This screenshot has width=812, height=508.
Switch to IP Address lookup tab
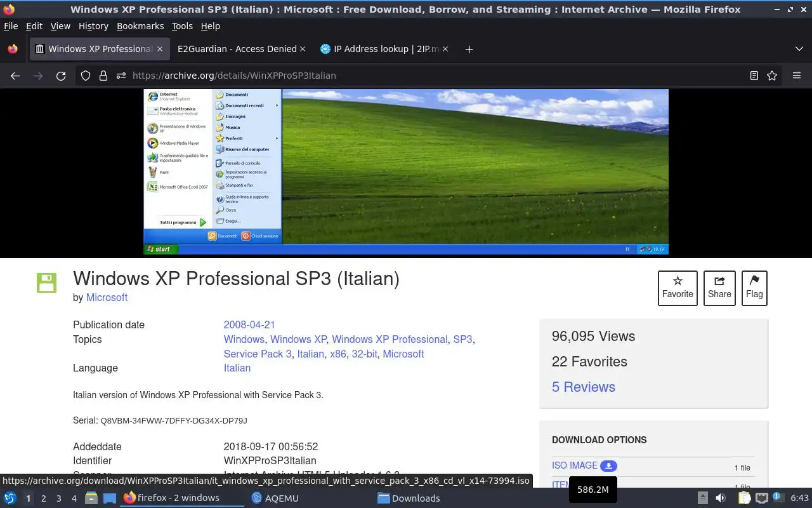386,49
